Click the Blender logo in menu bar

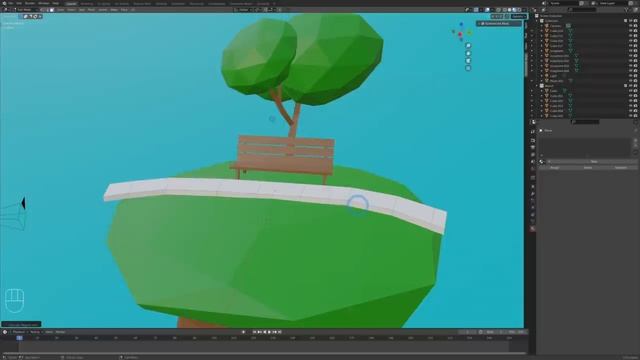tap(5, 3)
